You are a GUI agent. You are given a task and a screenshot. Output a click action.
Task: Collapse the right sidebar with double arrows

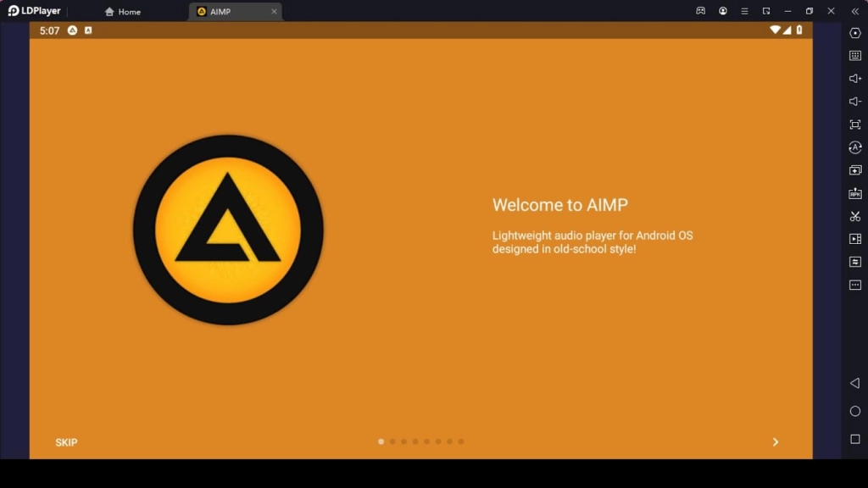854,11
